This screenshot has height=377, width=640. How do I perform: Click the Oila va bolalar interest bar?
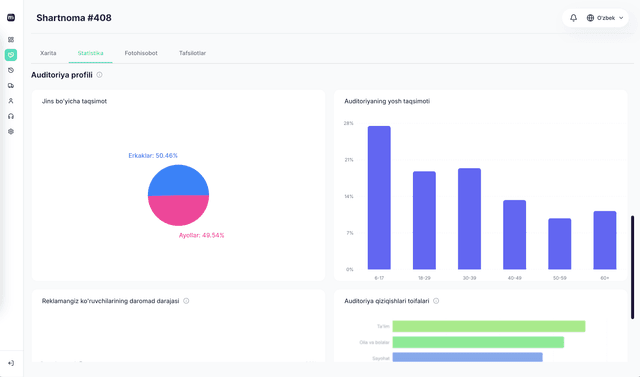478,342
